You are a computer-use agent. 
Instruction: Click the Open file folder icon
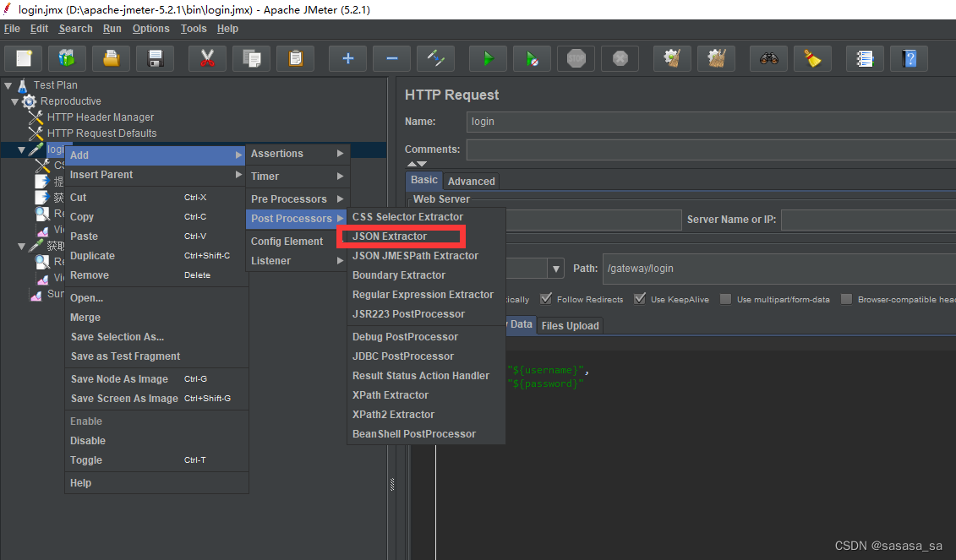[111, 58]
